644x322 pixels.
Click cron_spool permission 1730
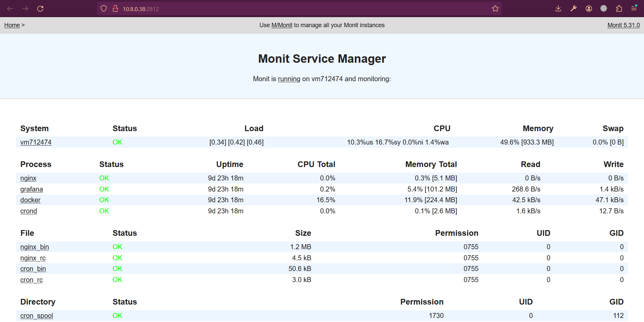(436, 316)
